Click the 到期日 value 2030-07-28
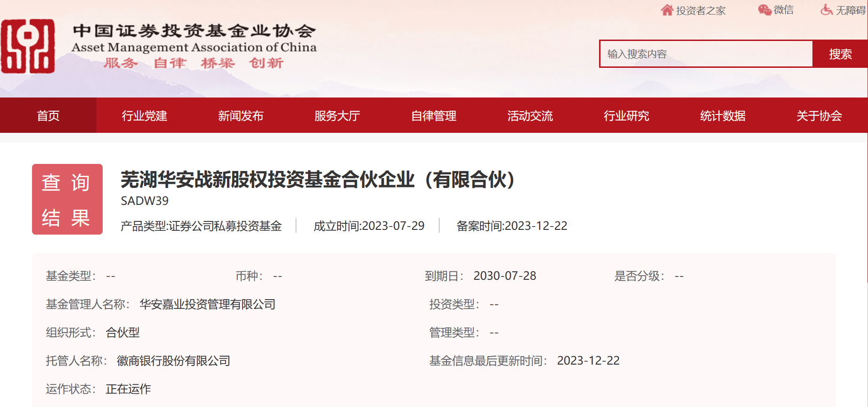The height and width of the screenshot is (407, 868). coord(505,276)
